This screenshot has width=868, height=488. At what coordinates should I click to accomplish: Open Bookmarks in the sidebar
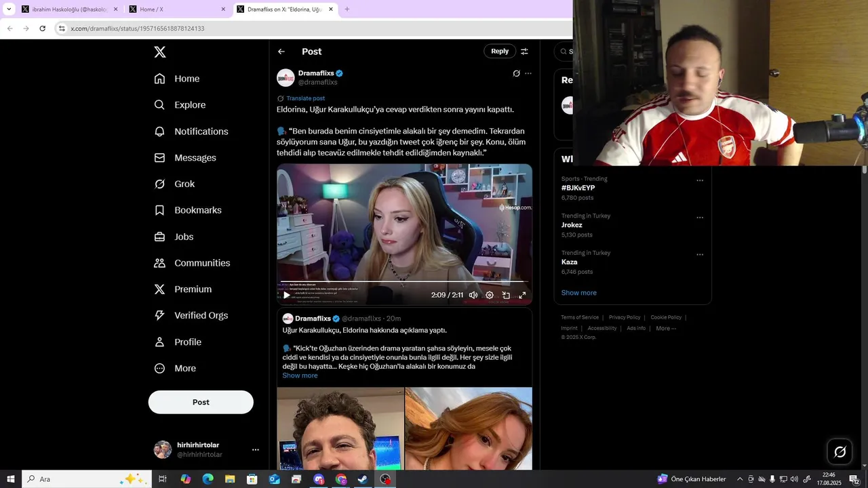pyautogui.click(x=188, y=210)
